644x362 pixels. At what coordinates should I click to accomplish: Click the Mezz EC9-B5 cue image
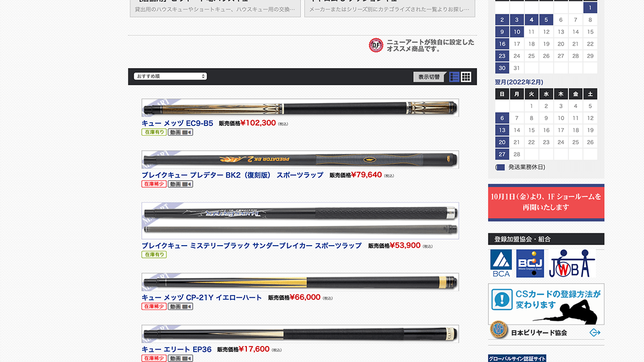(x=300, y=108)
